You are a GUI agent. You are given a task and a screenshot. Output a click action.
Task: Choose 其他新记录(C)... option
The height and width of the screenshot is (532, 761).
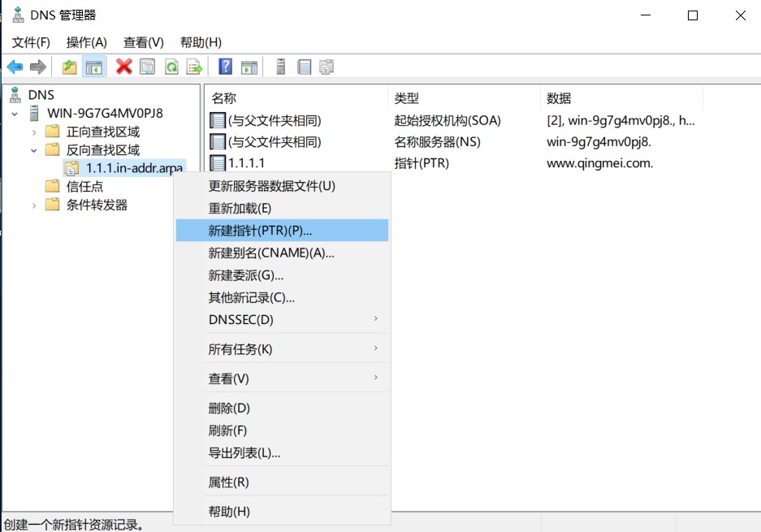pyautogui.click(x=283, y=297)
